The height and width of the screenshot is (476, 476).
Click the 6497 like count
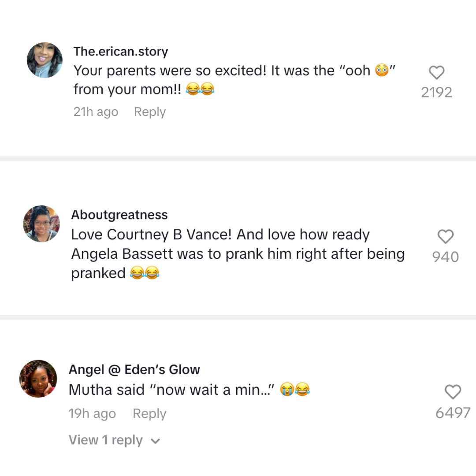pos(453,413)
